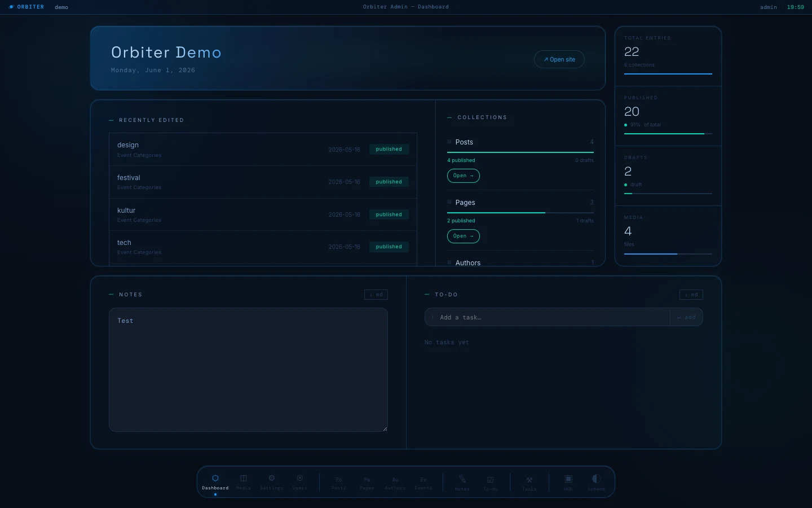This screenshot has height=508, width=812.
Task: Go to Pages via dock shortcut
Action: pos(367,483)
